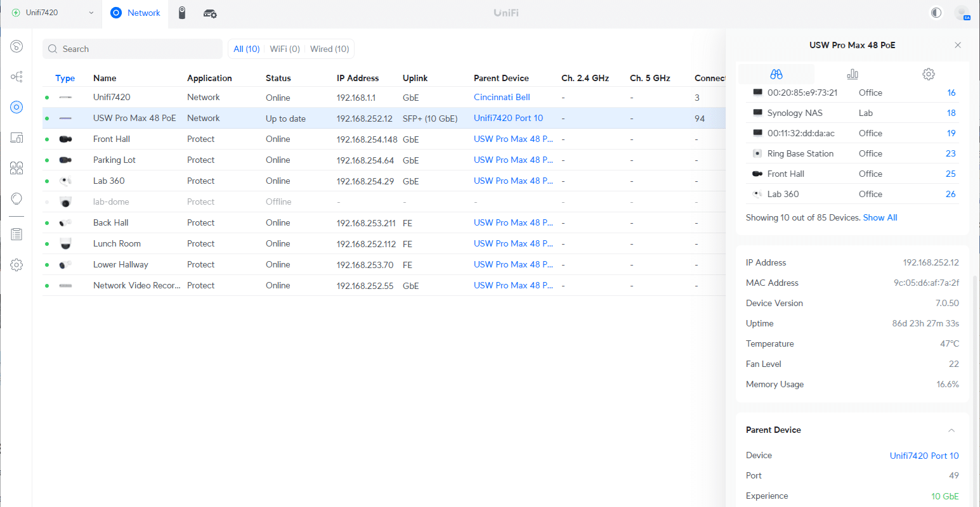This screenshot has height=507, width=980.
Task: Select the Unifi7420 device row
Action: (384, 97)
